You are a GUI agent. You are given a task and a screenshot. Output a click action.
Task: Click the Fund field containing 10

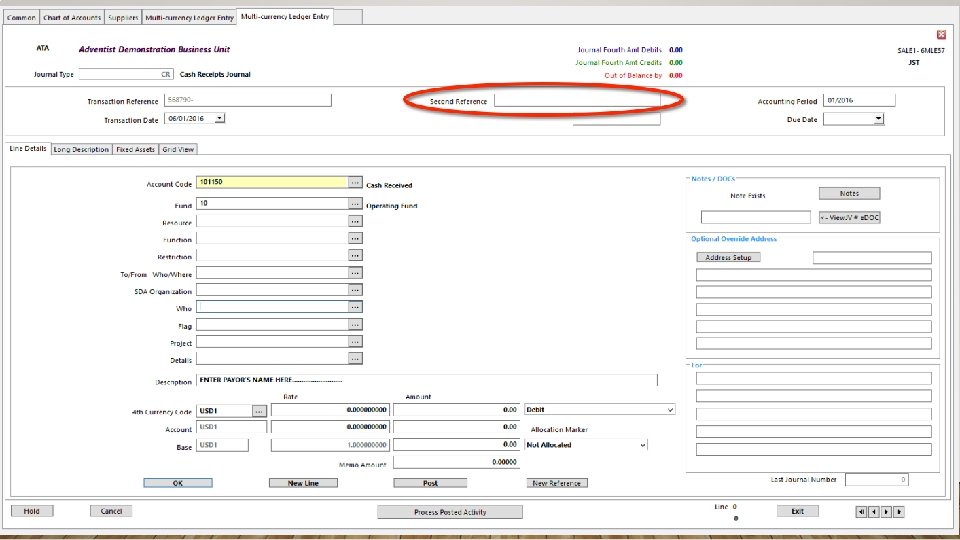tap(272, 203)
